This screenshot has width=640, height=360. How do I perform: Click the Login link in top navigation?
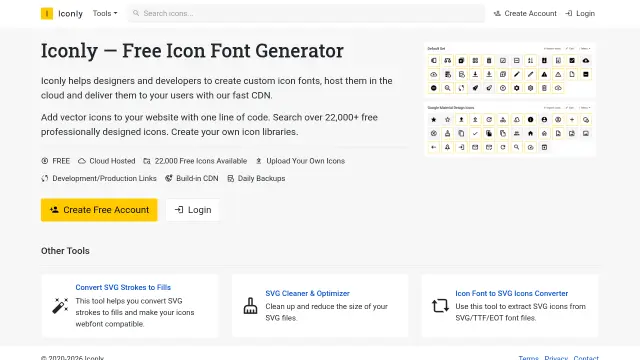(580, 13)
